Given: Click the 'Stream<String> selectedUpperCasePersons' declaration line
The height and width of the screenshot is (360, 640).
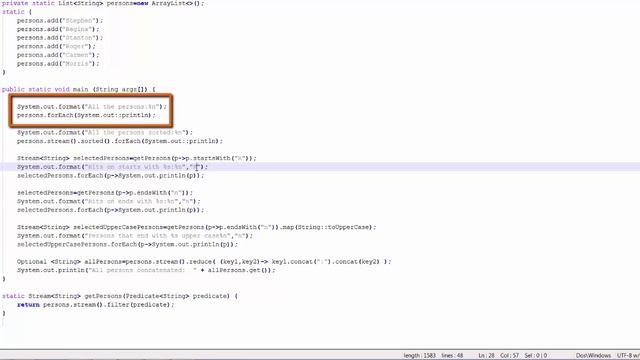Looking at the screenshot, I should [x=197, y=227].
